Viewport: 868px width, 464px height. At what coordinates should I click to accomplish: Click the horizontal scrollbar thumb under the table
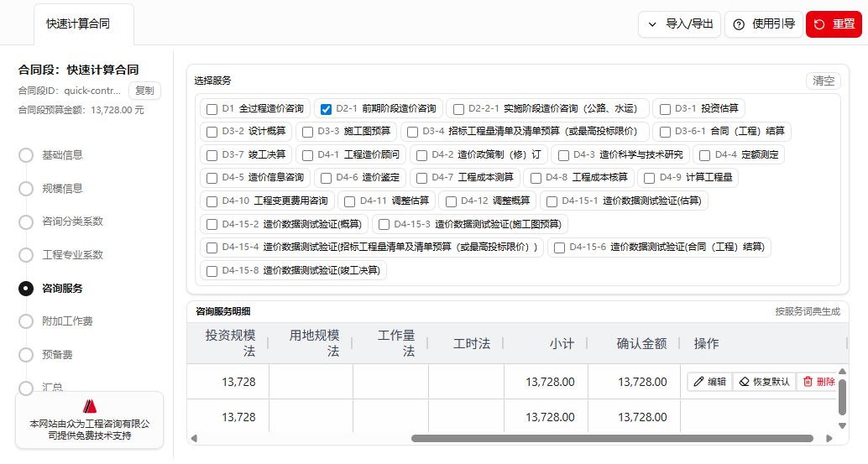611,438
